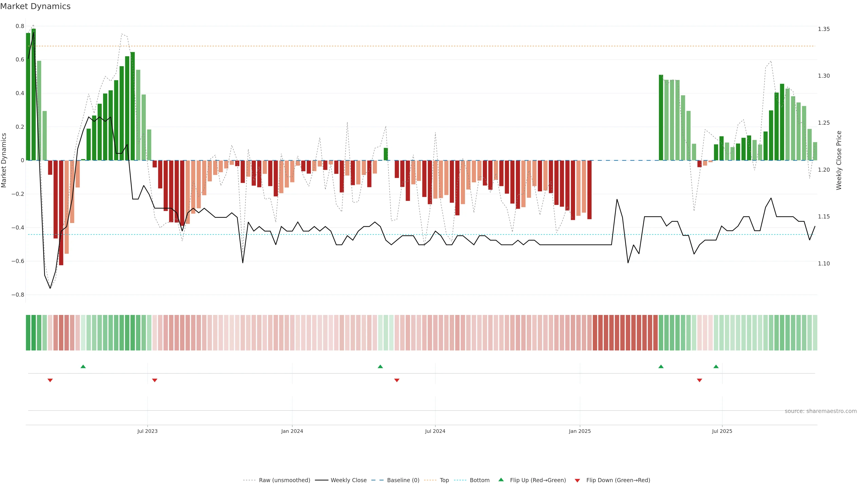Click the green flip-up triangle near Apr 2023
The width and height of the screenshot is (868, 488).
pyautogui.click(x=83, y=366)
